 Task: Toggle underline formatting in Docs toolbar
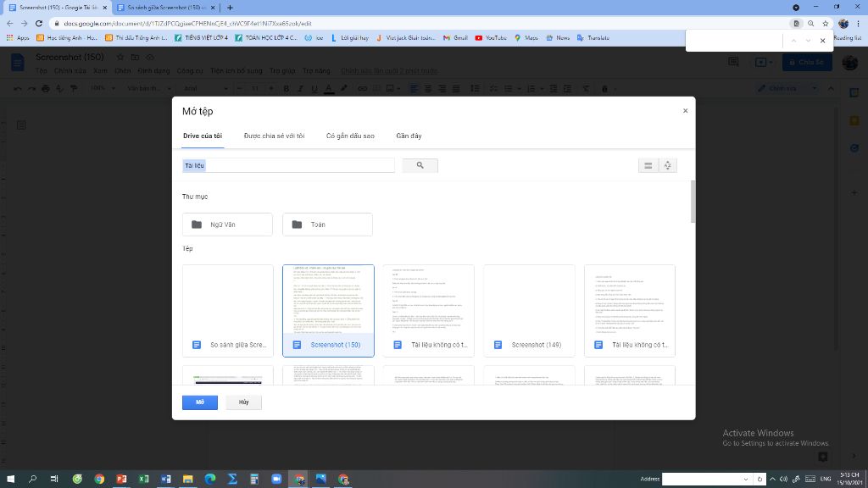(314, 88)
